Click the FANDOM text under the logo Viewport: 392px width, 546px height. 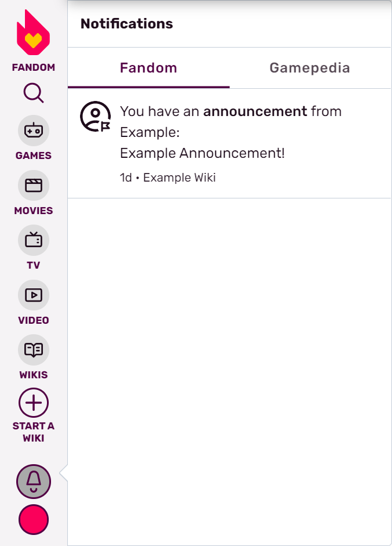pyautogui.click(x=33, y=67)
